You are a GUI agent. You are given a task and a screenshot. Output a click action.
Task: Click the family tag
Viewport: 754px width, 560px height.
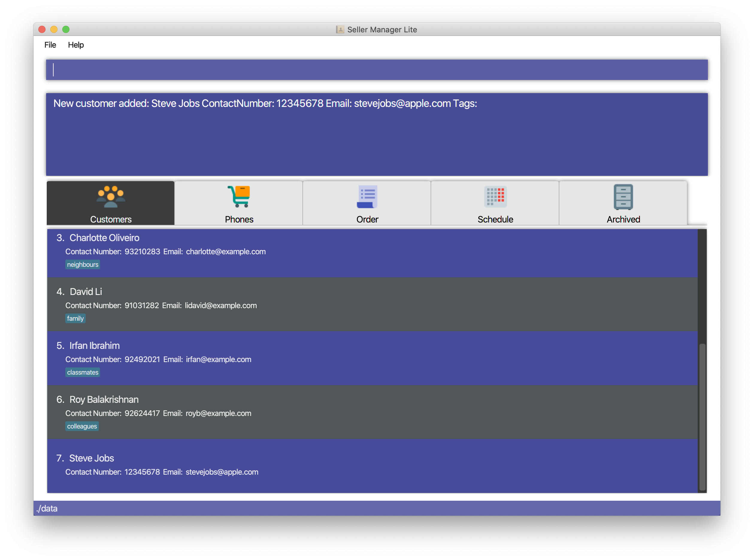(75, 318)
